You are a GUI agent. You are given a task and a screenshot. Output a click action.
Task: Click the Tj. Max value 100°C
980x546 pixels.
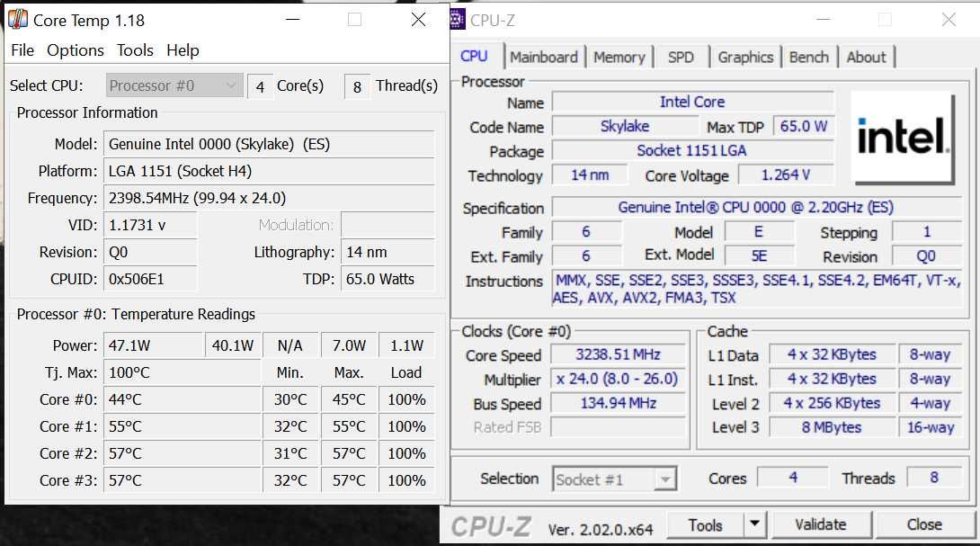(182, 372)
